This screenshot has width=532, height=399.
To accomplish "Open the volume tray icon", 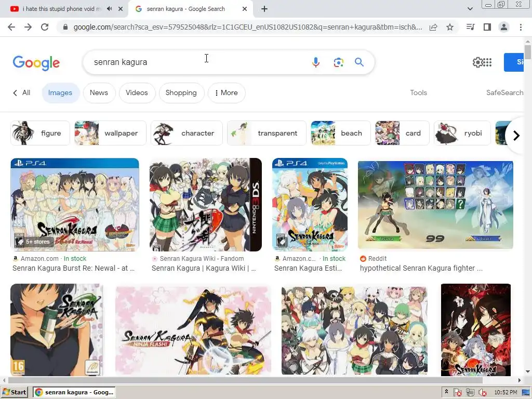I will click(482, 393).
